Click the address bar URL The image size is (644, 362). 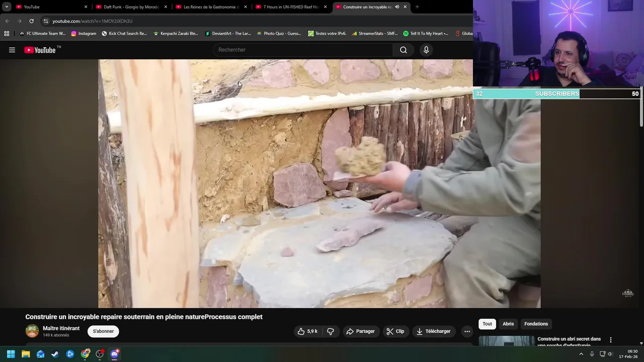pyautogui.click(x=93, y=21)
